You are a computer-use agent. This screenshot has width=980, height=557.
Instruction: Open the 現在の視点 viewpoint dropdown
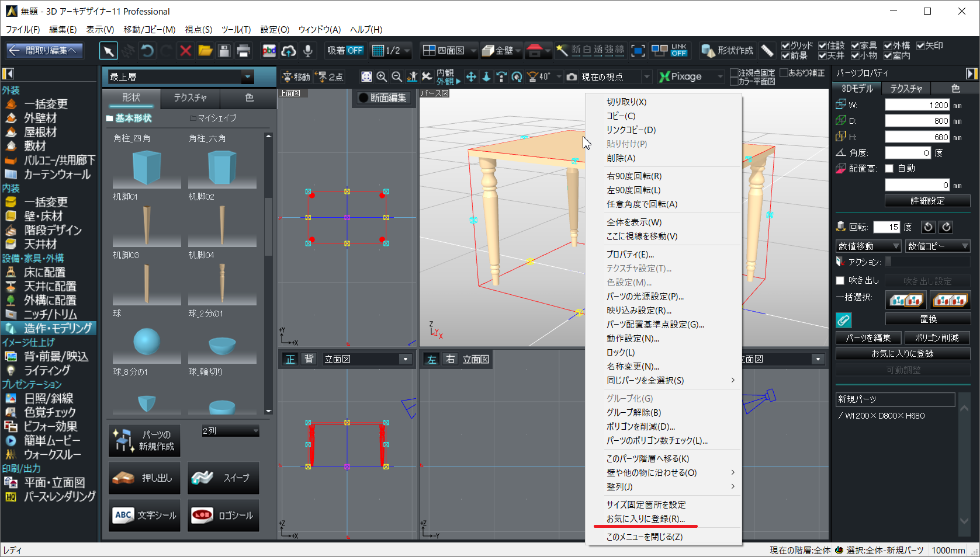646,76
